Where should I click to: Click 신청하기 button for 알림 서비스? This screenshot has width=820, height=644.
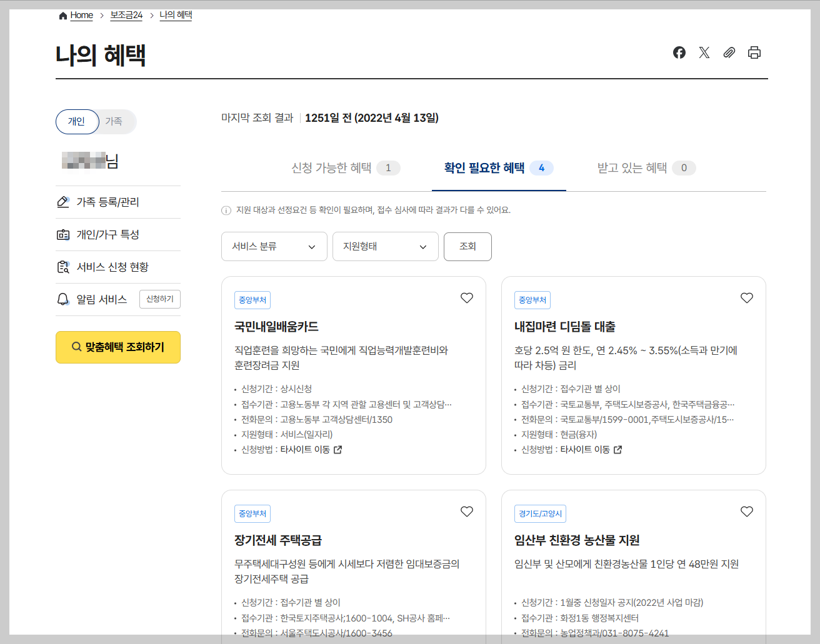tap(159, 299)
